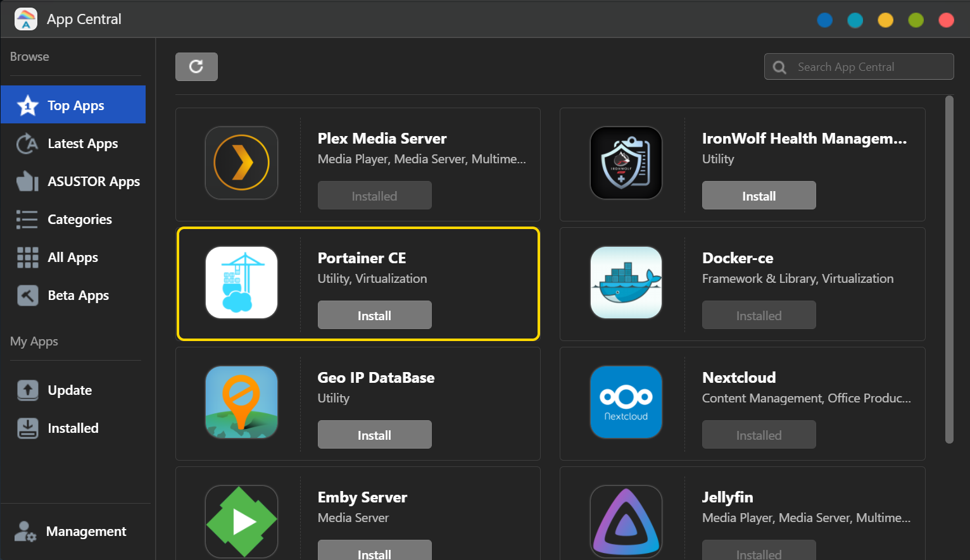Click "Media Server" category under Emby Server
Image resolution: width=970 pixels, height=560 pixels.
pos(353,518)
